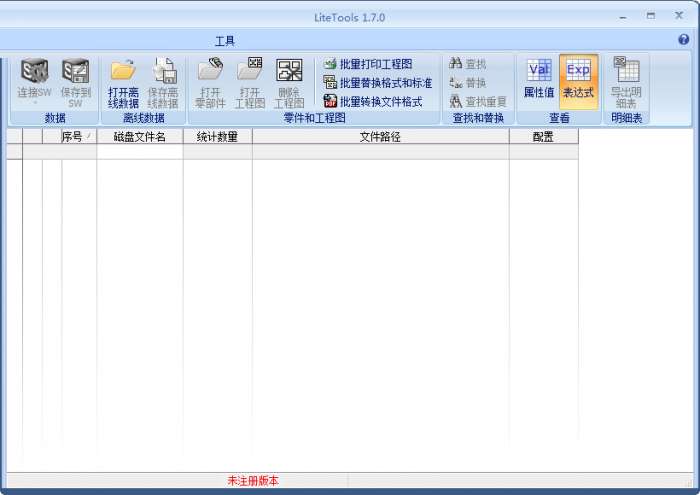The height and width of the screenshot is (495, 700).
Task: Click the 查看 group label
Action: point(559,118)
